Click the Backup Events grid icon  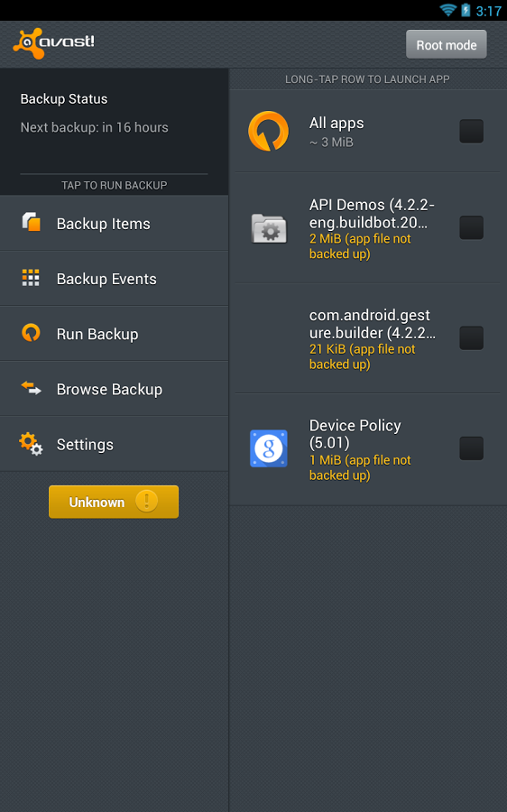pos(31,278)
